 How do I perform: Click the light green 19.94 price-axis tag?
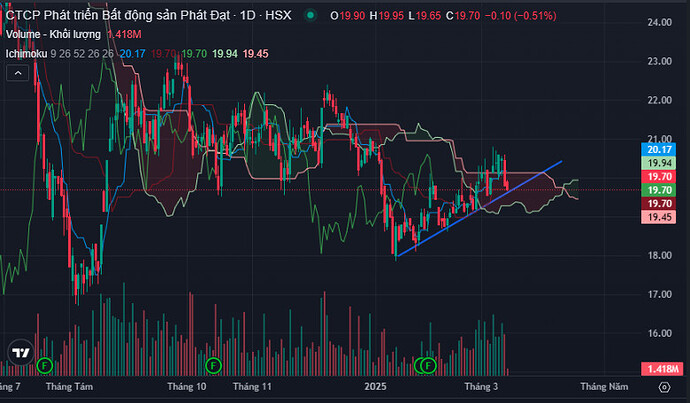coord(659,163)
